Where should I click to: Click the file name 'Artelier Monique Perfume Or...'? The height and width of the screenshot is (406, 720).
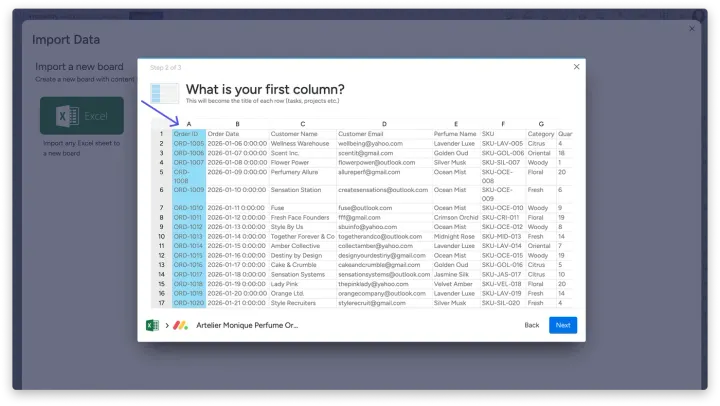click(x=247, y=325)
